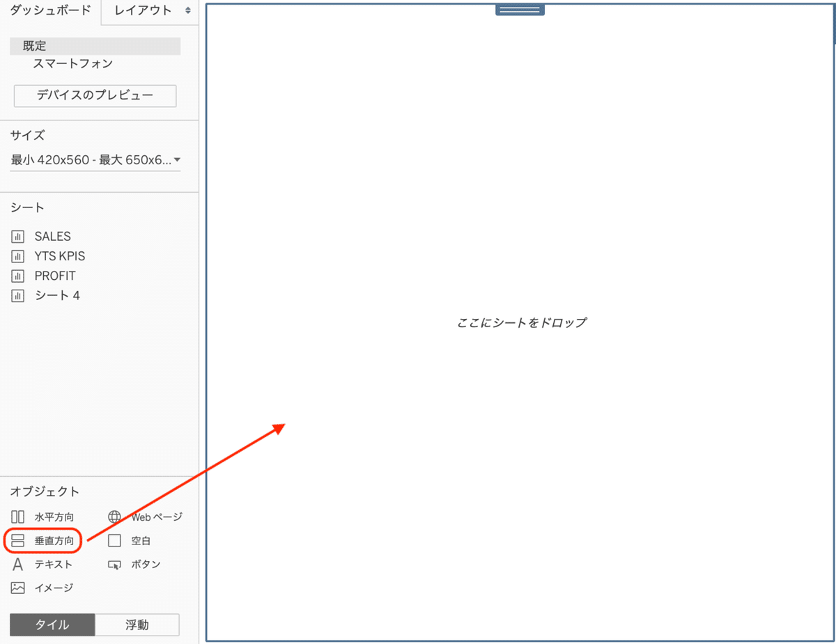Select the 空白 object icon

pyautogui.click(x=115, y=540)
